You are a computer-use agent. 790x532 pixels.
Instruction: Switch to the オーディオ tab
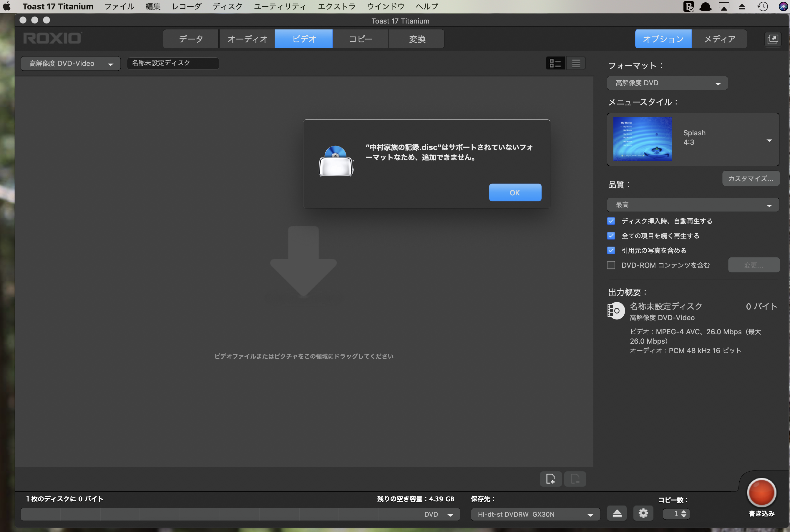[x=247, y=39]
